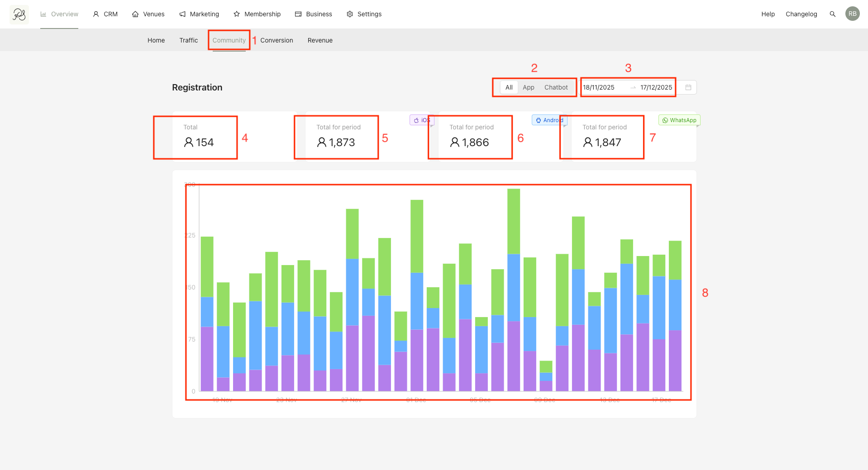The width and height of the screenshot is (868, 470).
Task: Open the end date 17/12/2025 picker
Action: coord(656,87)
